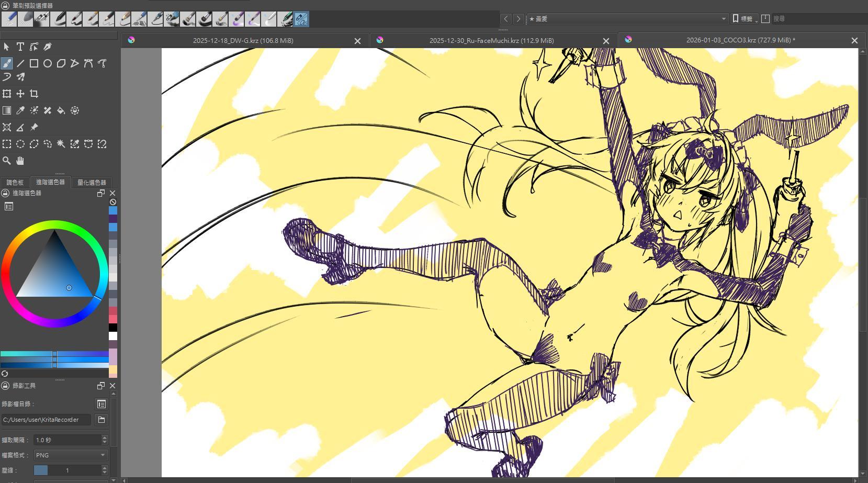
Task: Select the Crop tool
Action: point(34,94)
